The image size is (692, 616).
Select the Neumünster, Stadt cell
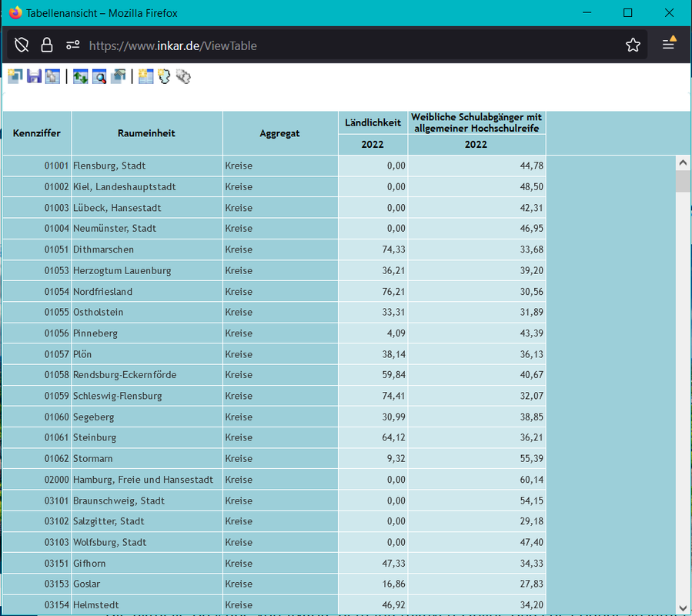(147, 228)
